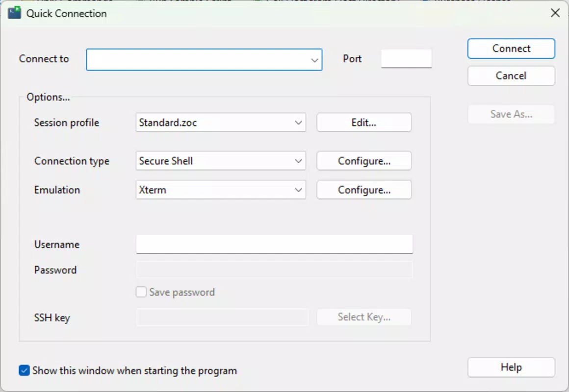This screenshot has width=569, height=392.
Task: Click the Connection type label
Action: pos(72,161)
